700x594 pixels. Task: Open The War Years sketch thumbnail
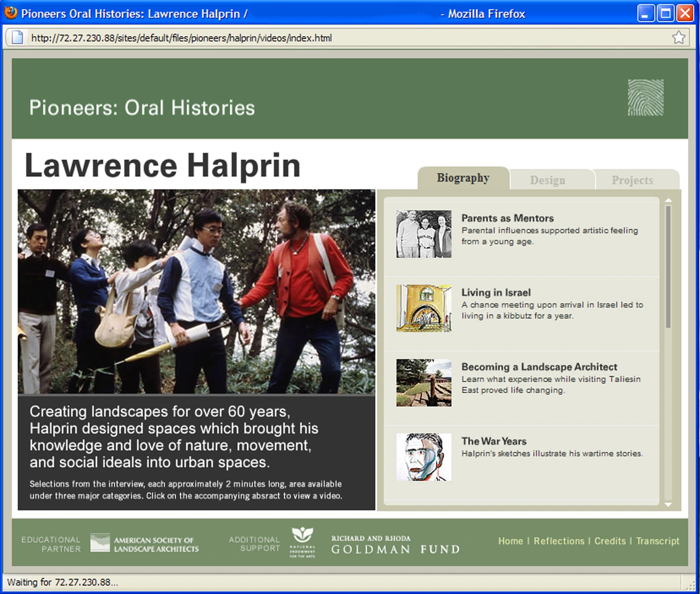424,457
